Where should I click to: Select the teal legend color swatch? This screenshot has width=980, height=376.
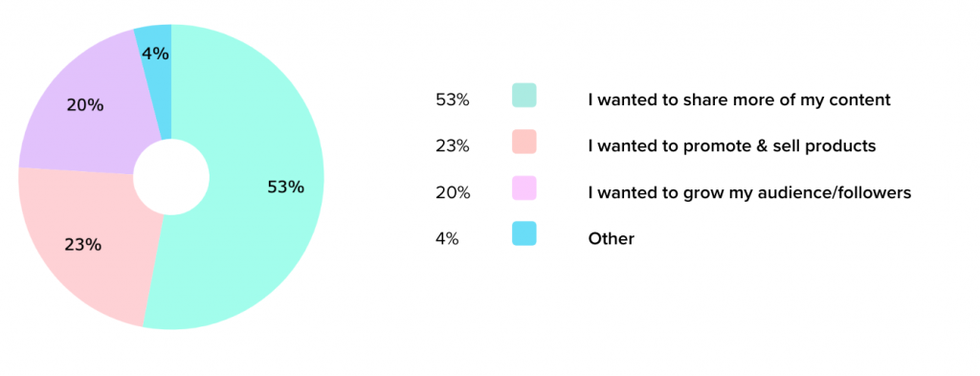(523, 96)
